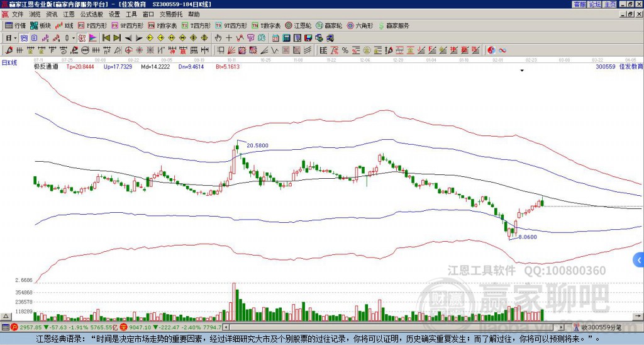Click the 主页 link in title bar
Screen dimensions: 644x345
pos(609,4)
